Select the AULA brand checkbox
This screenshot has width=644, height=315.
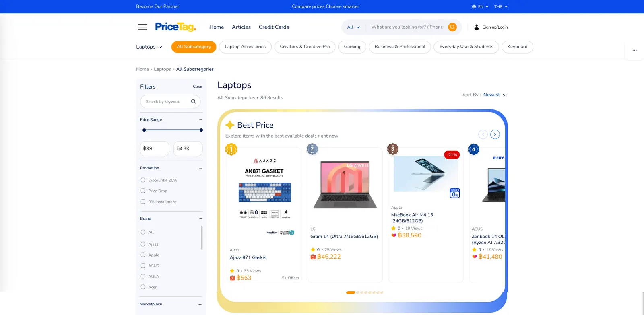(x=143, y=276)
